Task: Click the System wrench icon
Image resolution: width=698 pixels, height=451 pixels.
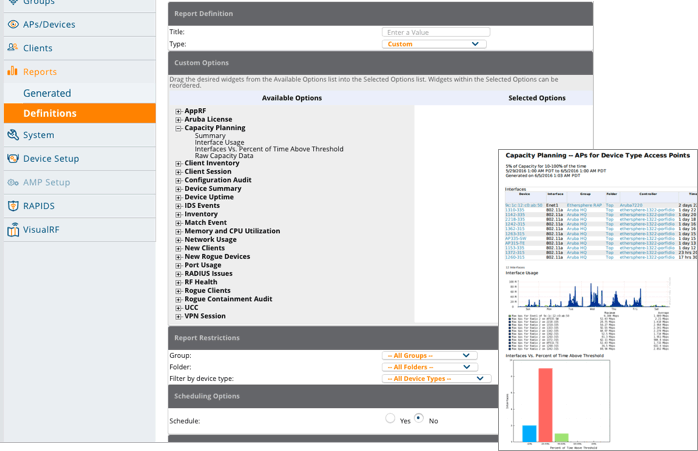Action: [12, 135]
